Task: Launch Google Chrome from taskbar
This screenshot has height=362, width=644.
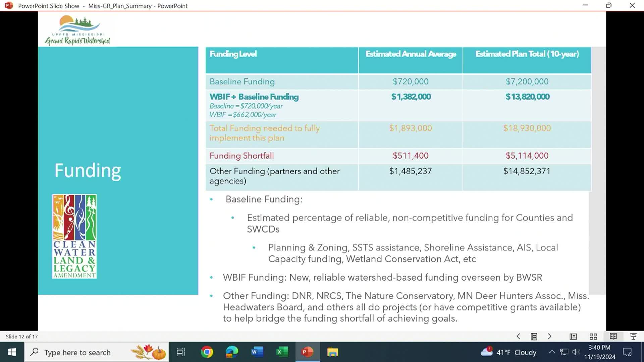Action: tap(207, 352)
